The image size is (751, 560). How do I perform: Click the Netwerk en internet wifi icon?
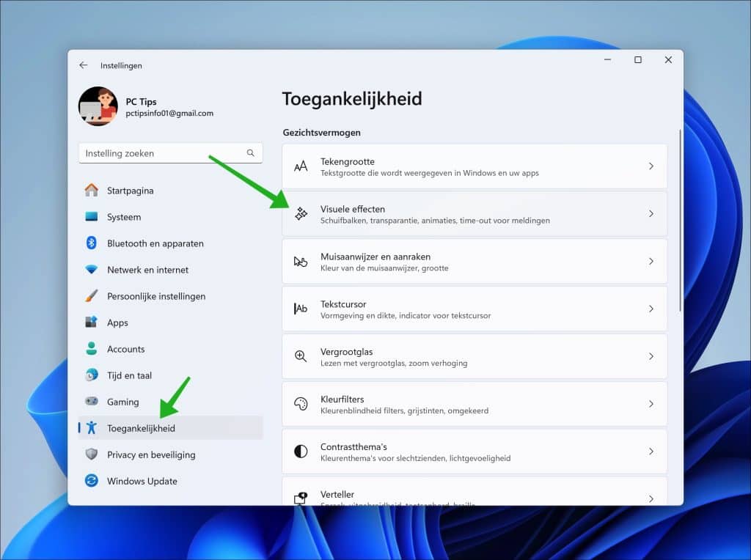(x=92, y=270)
